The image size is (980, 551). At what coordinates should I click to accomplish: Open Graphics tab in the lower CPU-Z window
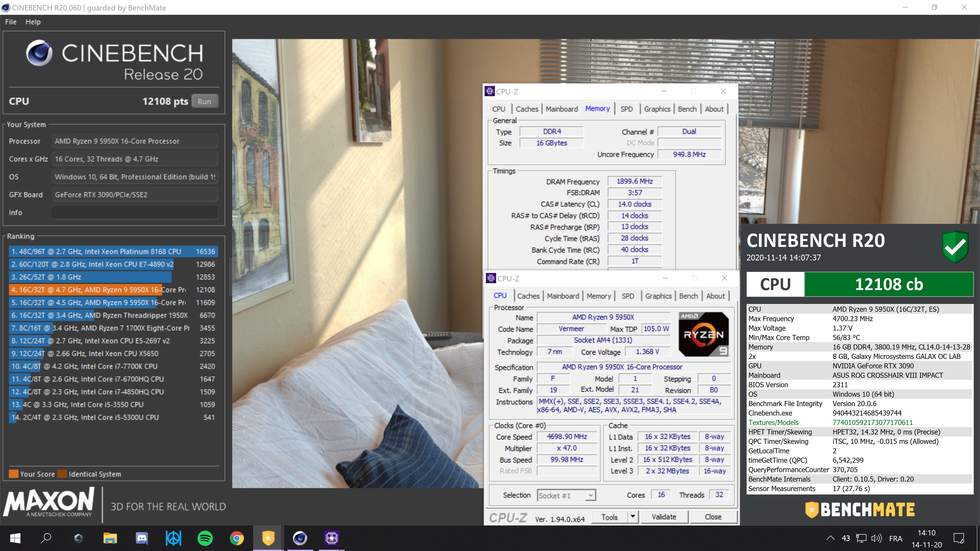click(x=658, y=296)
